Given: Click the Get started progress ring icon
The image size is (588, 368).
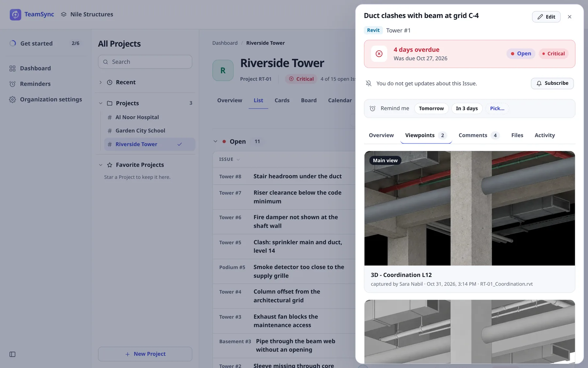Looking at the screenshot, I should (x=13, y=43).
